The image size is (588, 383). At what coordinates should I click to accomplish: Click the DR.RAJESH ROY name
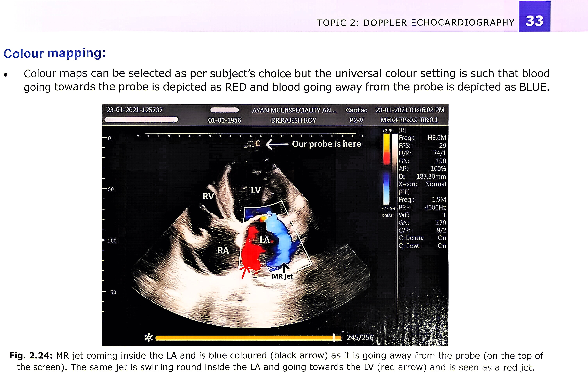point(293,120)
